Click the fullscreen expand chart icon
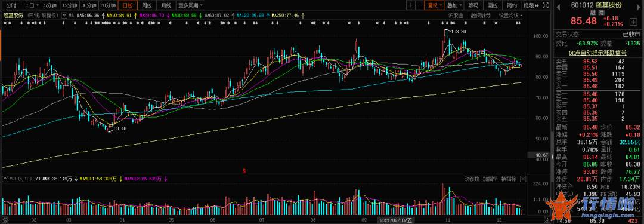This screenshot has width=644, height=224. (x=546, y=5)
